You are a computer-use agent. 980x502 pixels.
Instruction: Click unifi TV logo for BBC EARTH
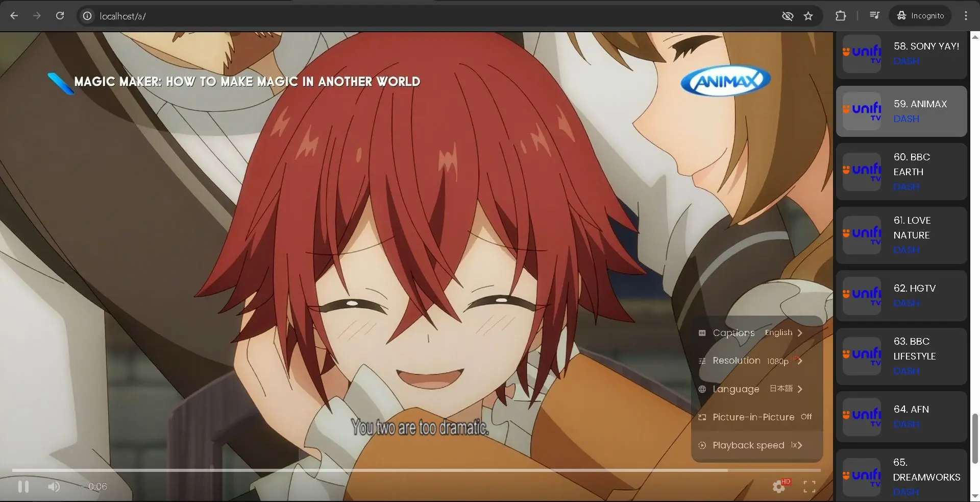pyautogui.click(x=862, y=172)
